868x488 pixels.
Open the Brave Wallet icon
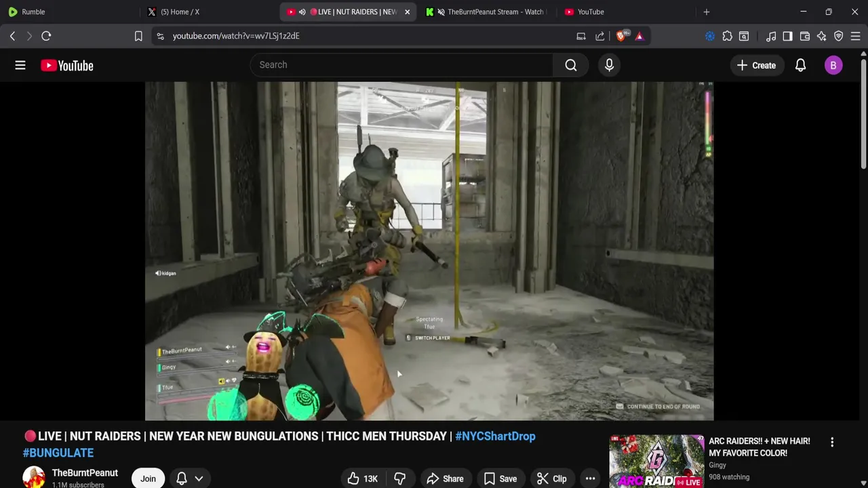[x=805, y=36]
